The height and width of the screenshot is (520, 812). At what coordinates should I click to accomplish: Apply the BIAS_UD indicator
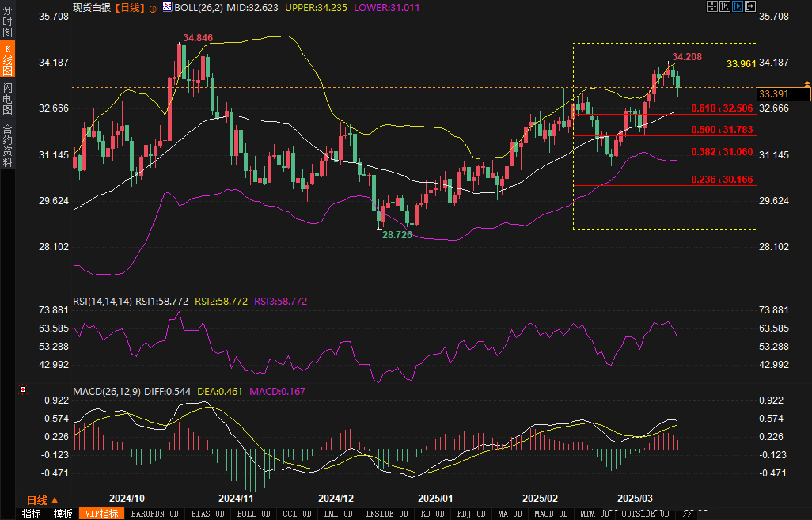pos(207,514)
